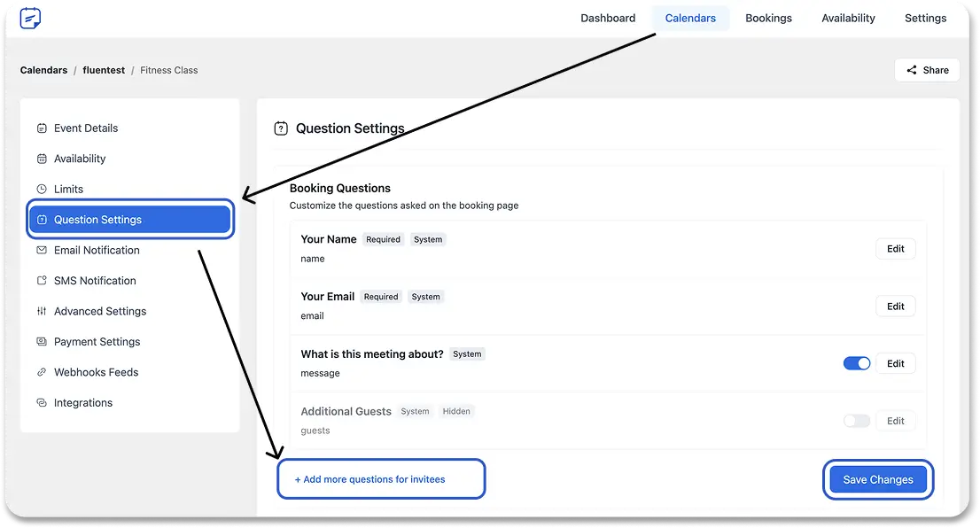
Task: Click the Required badge next to Your Email
Action: (381, 297)
